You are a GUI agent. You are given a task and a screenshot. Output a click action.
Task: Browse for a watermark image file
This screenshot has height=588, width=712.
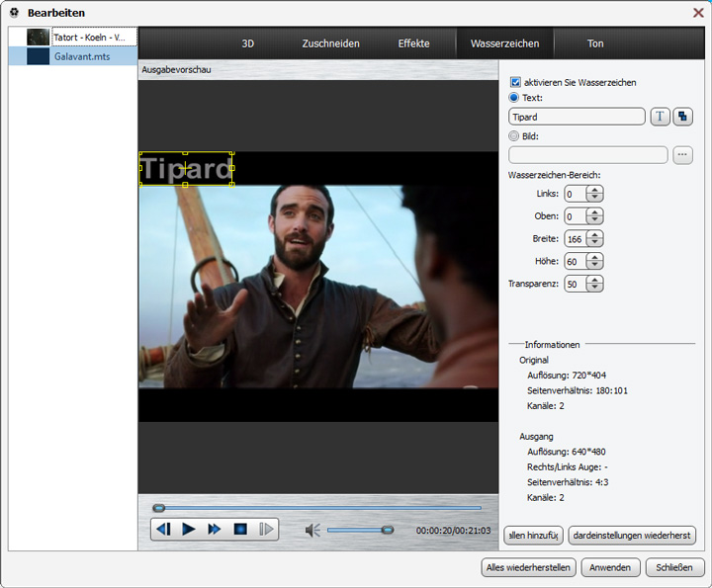pyautogui.click(x=682, y=155)
